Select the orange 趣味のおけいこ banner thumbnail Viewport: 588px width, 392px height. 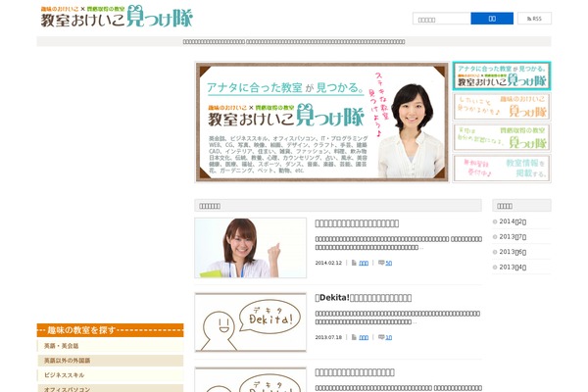pyautogui.click(x=502, y=107)
